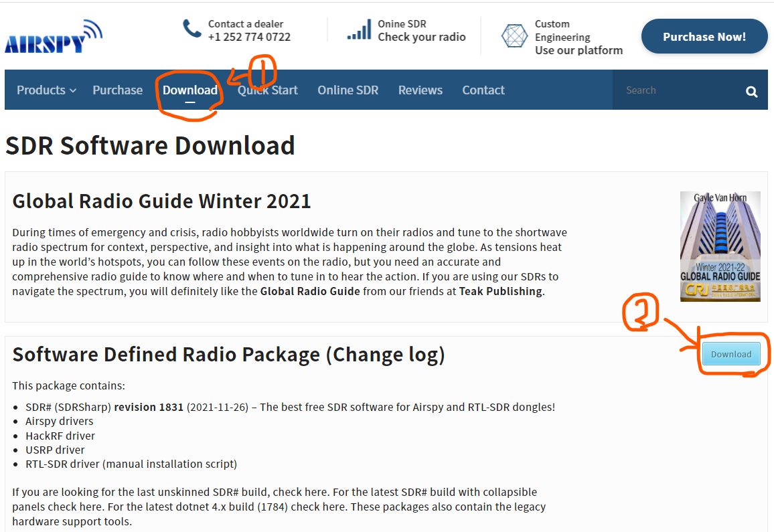This screenshot has height=532, width=774.
Task: Click the Purchase Now! button
Action: coord(704,37)
